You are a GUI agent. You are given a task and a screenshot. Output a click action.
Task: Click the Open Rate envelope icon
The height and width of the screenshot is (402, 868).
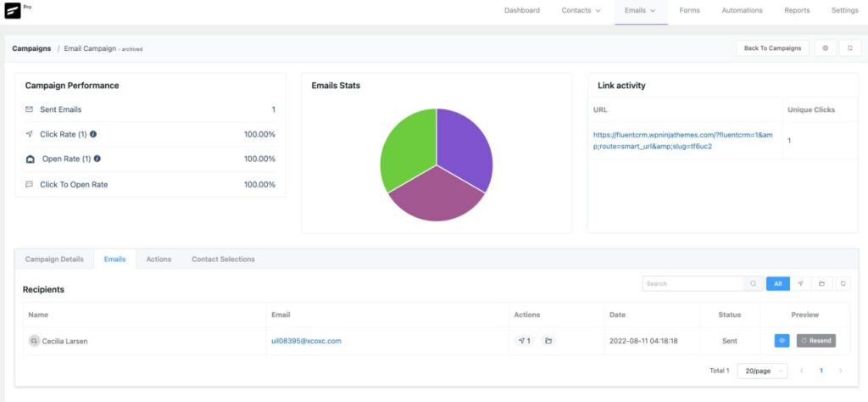click(31, 159)
